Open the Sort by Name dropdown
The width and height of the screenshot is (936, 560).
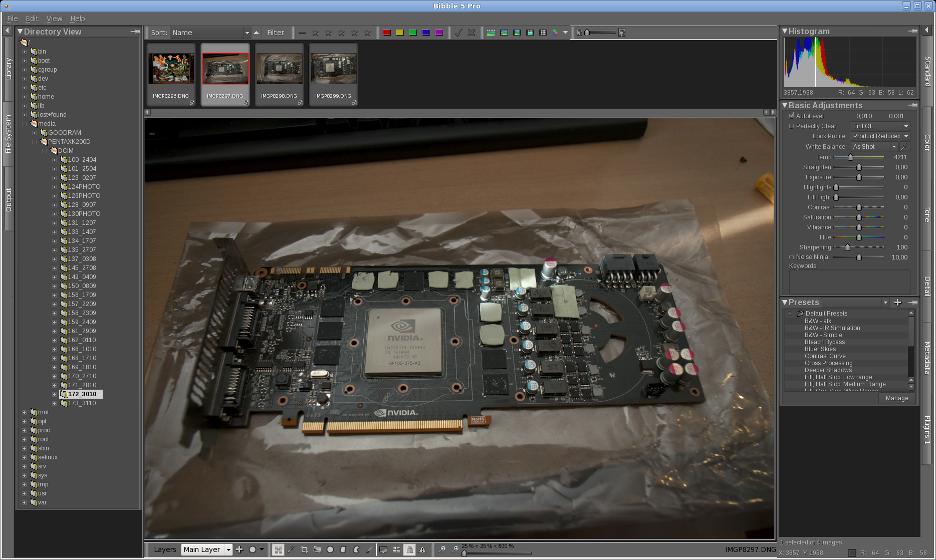tap(210, 33)
